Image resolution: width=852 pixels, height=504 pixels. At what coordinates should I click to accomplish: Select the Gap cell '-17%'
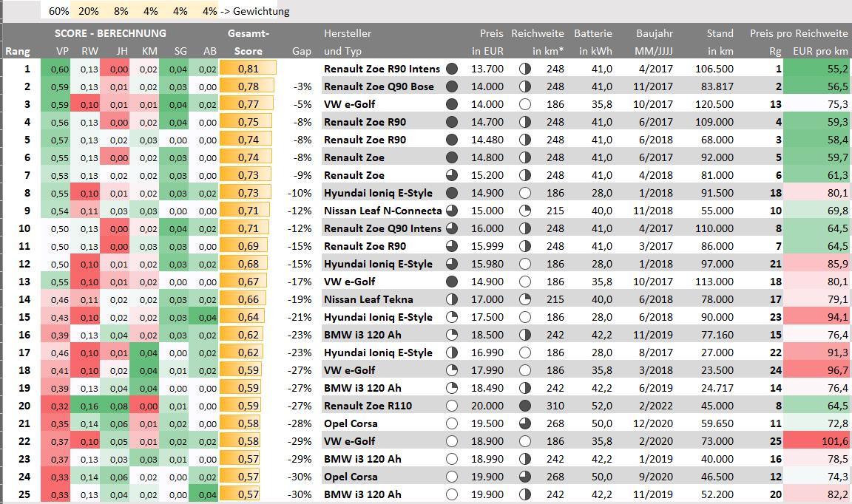[x=300, y=282]
